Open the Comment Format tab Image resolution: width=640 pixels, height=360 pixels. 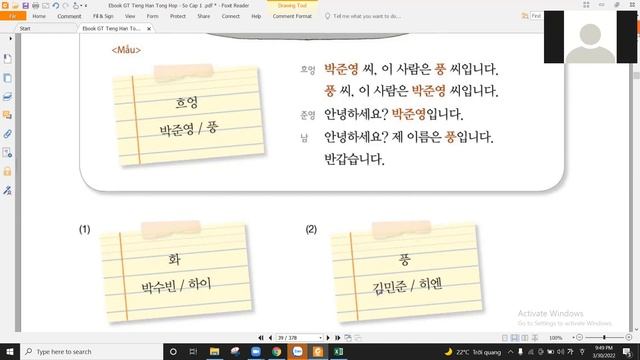click(292, 16)
